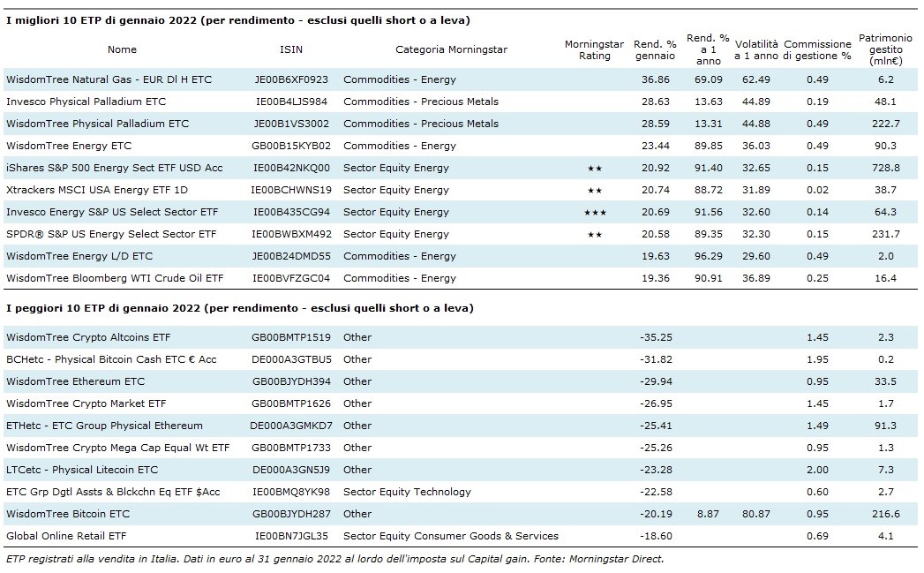Select the Volatilità a 1 anno header
The width and height of the screenshot is (924, 573).
756,49
